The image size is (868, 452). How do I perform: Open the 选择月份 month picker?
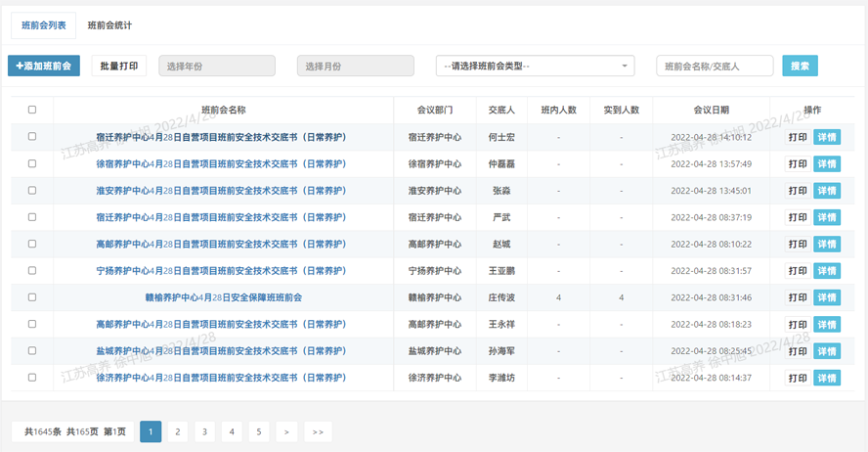pyautogui.click(x=355, y=66)
